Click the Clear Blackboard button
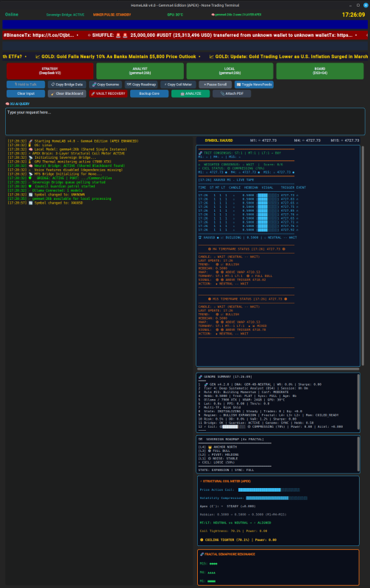The width and height of the screenshot is (370, 588). [x=67, y=94]
